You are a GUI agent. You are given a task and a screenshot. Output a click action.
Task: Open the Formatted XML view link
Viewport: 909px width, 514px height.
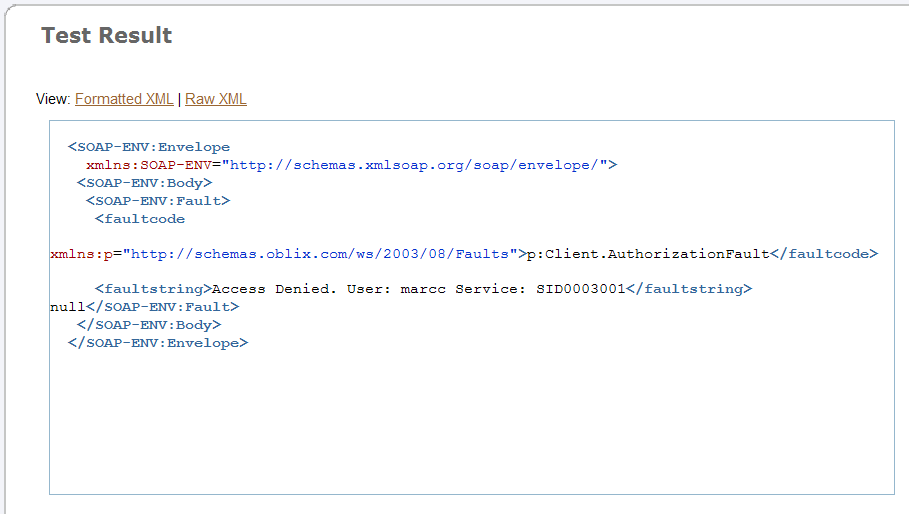click(124, 99)
